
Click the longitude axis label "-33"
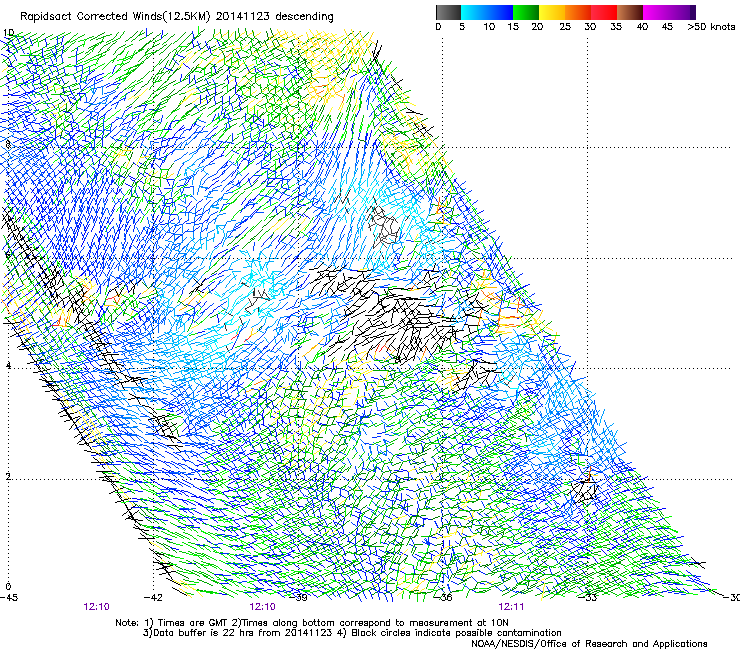589,598
